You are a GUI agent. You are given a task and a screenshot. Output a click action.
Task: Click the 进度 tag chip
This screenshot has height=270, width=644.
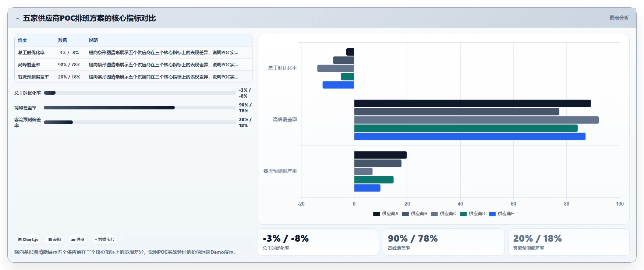[x=78, y=239]
